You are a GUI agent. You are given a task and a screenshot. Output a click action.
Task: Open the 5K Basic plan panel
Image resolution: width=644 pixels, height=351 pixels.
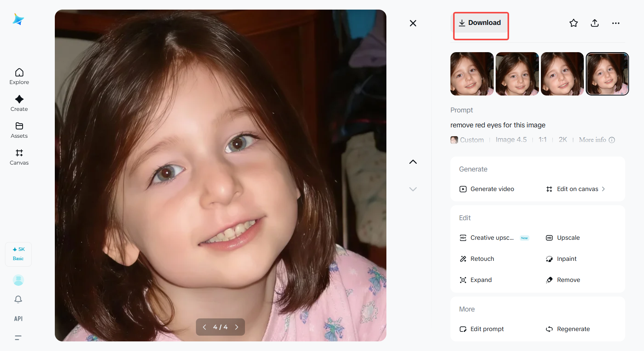pos(18,254)
